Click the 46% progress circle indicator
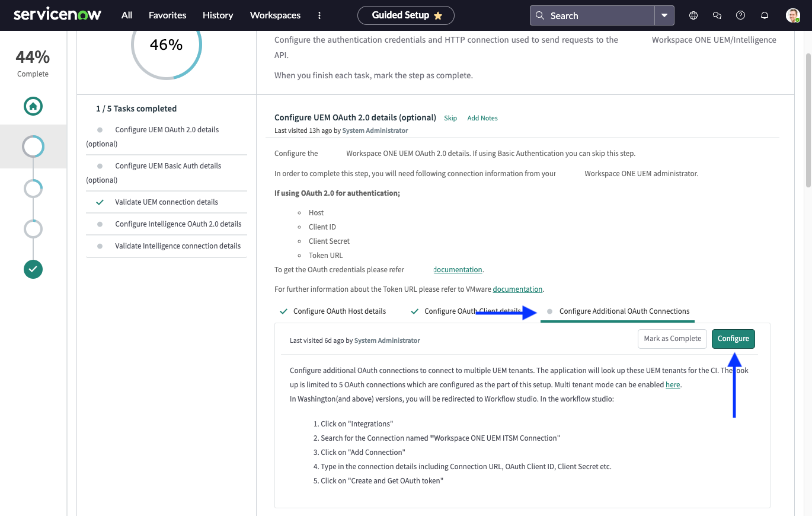 tap(166, 43)
